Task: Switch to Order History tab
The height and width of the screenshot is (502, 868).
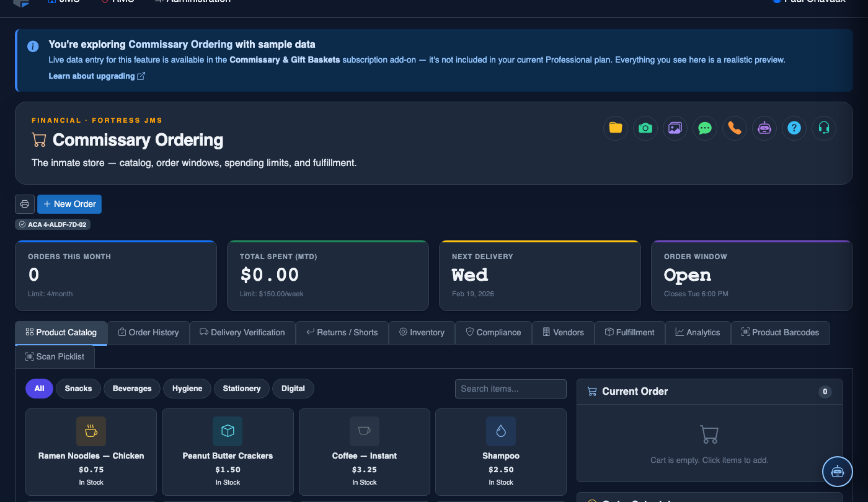Action: point(148,332)
